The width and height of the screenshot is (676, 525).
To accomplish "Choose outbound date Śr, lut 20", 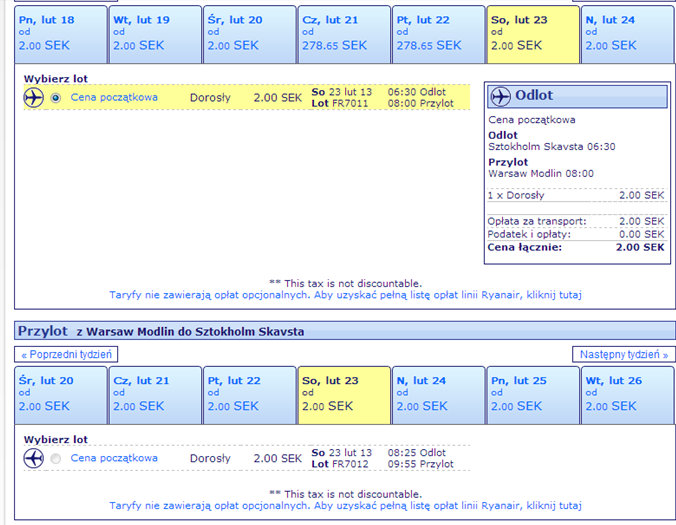I will [250, 34].
